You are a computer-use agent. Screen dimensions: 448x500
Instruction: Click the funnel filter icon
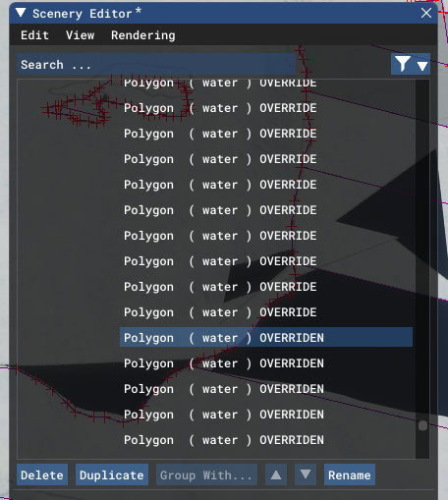pos(403,64)
